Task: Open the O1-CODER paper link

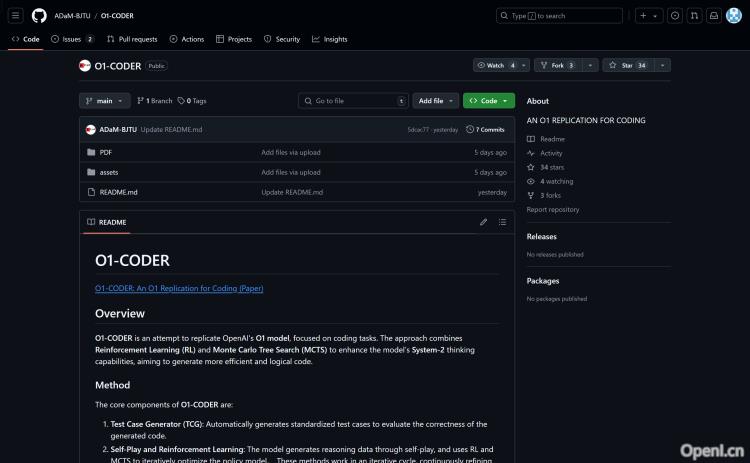Action: (x=179, y=288)
